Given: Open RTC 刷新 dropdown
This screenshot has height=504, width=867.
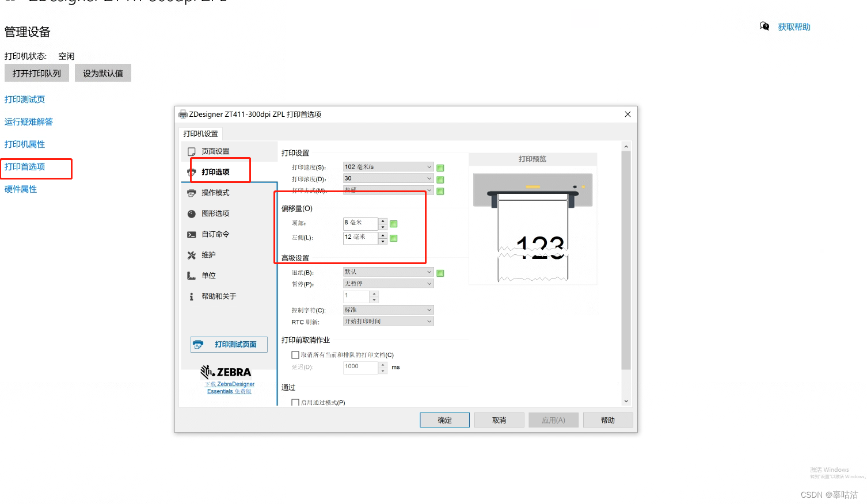Looking at the screenshot, I should [389, 322].
